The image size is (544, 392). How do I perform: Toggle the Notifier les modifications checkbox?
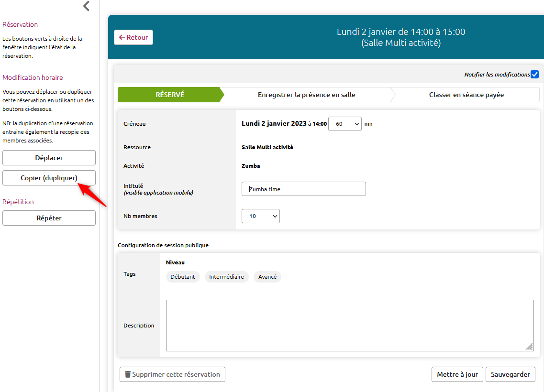click(534, 75)
